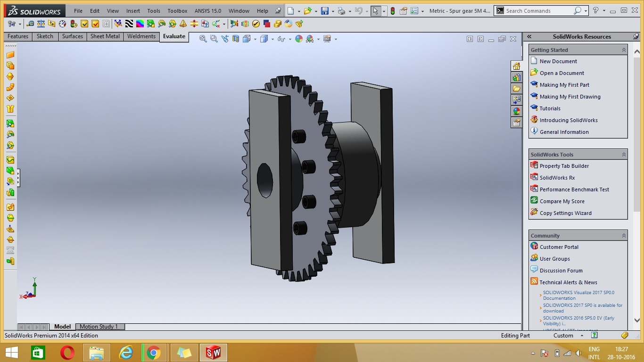Click the Property Tab Builder link
This screenshot has height=362, width=644.
[x=564, y=166]
